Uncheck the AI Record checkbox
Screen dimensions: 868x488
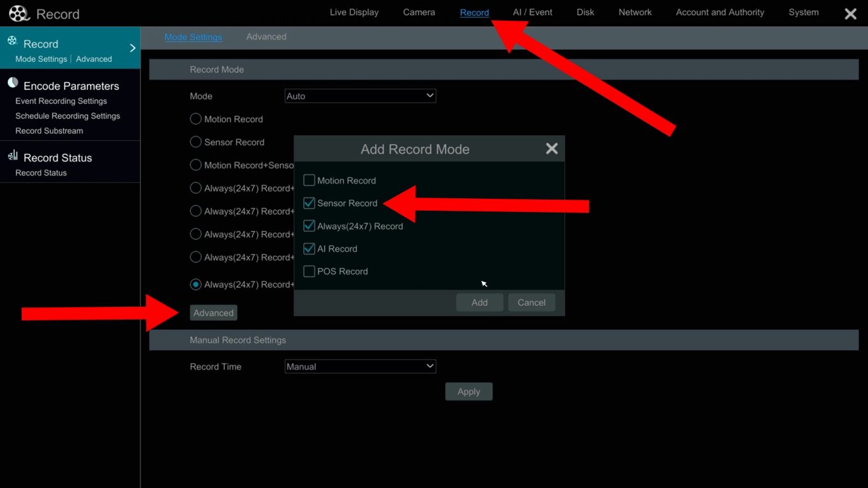(309, 248)
